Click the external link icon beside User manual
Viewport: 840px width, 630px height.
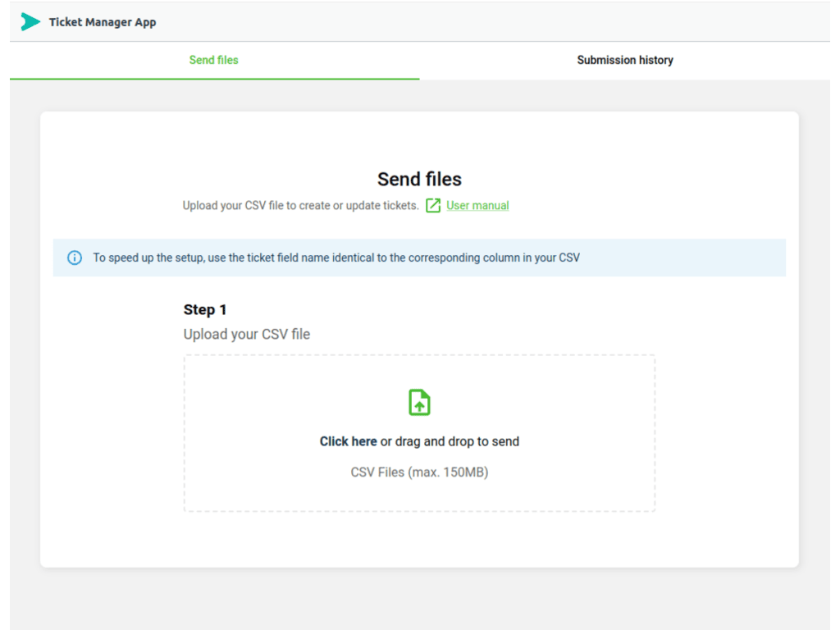point(433,206)
